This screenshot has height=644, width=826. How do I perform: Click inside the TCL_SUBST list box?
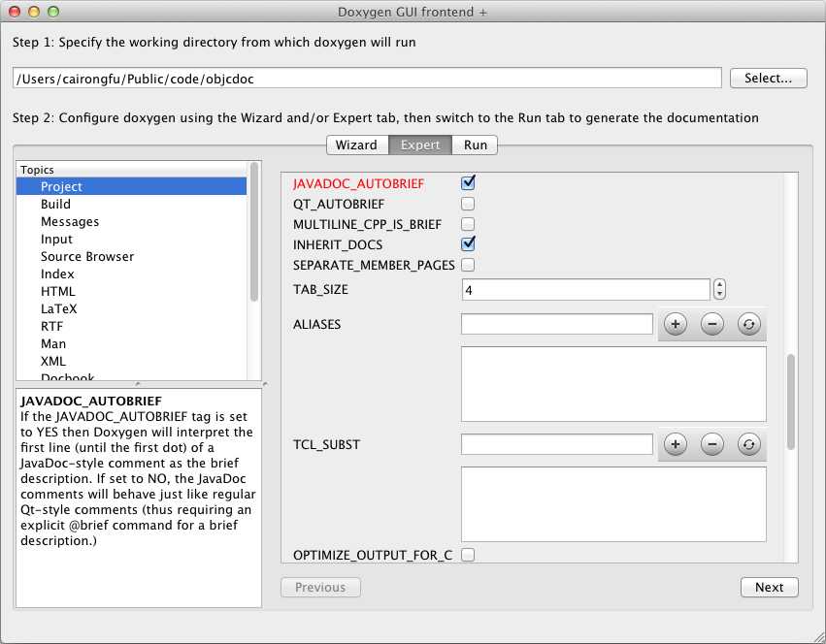(613, 504)
